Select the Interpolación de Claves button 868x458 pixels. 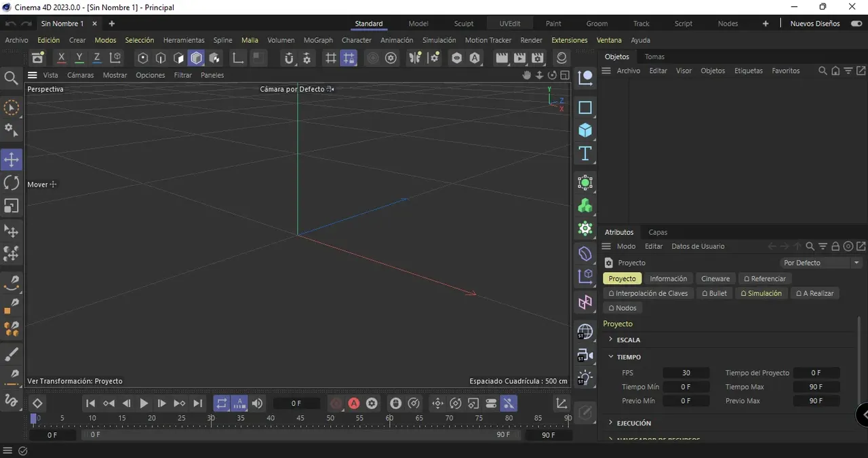(648, 293)
